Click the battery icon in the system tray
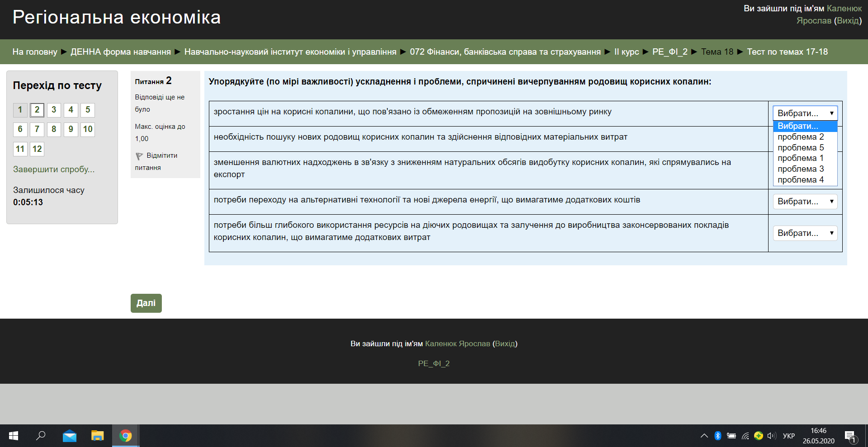 [x=731, y=435]
